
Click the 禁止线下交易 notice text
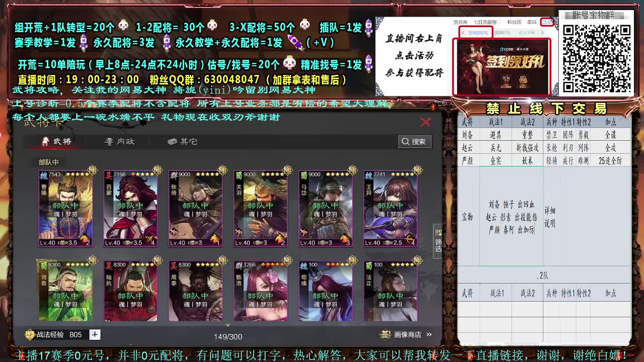click(546, 109)
